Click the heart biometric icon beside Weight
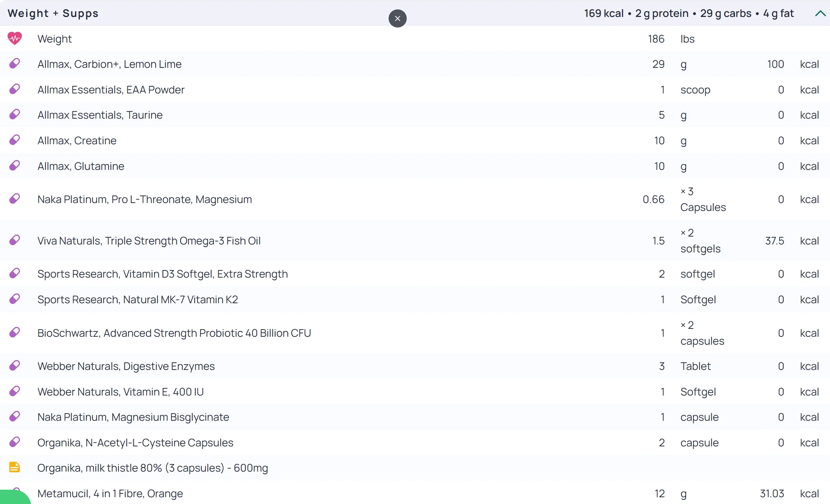830x504 pixels. point(15,38)
